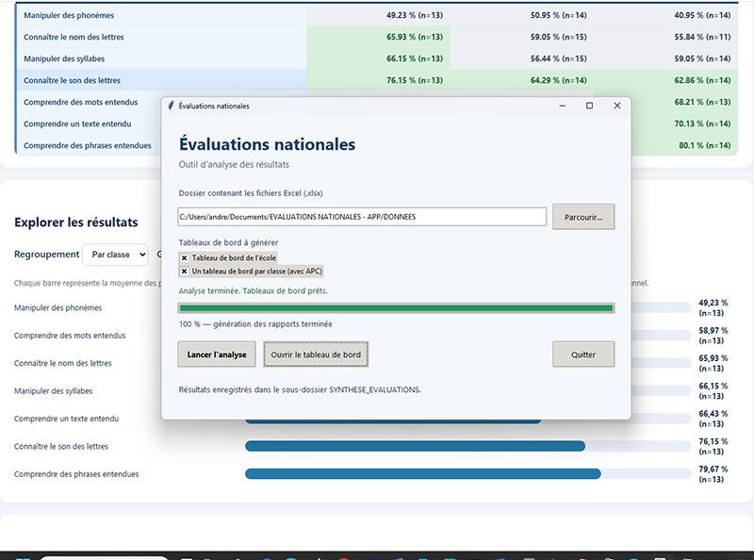Click chart label Comprendre un texte entendu
This screenshot has width=754, height=560.
66,419
